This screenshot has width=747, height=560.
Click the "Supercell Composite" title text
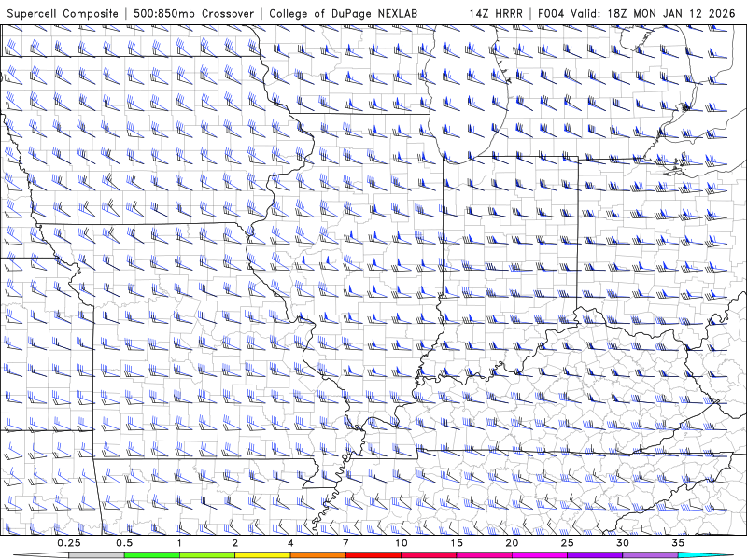tap(63, 13)
